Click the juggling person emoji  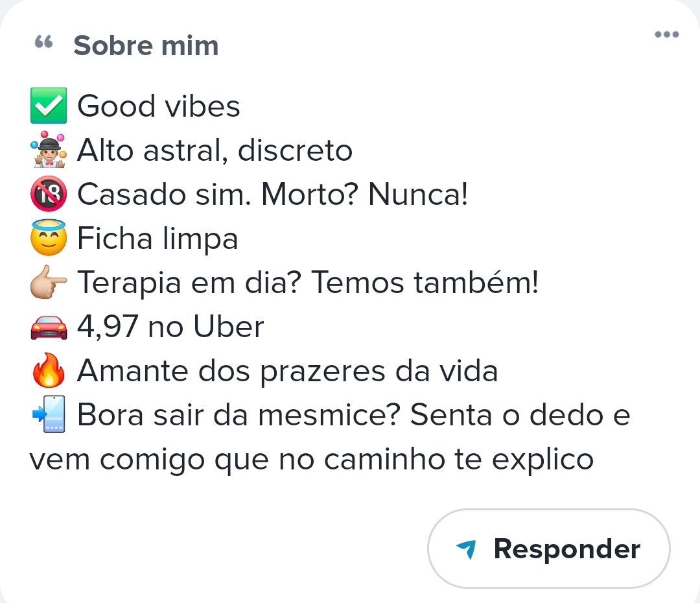coord(48,150)
